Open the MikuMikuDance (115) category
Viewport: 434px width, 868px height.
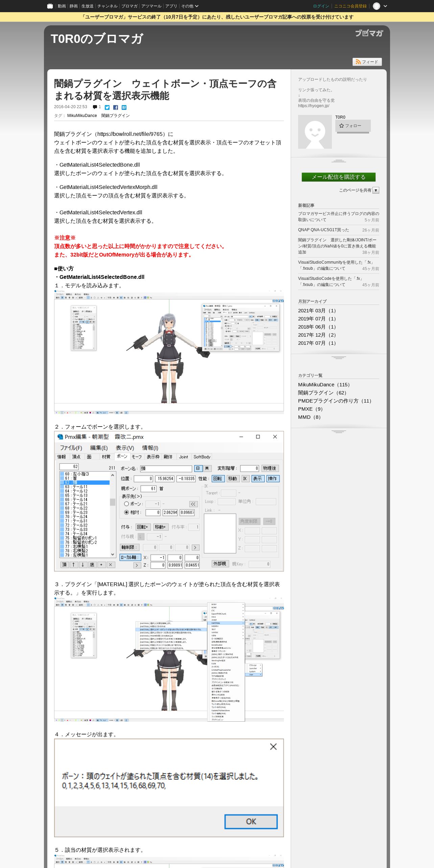tap(325, 385)
